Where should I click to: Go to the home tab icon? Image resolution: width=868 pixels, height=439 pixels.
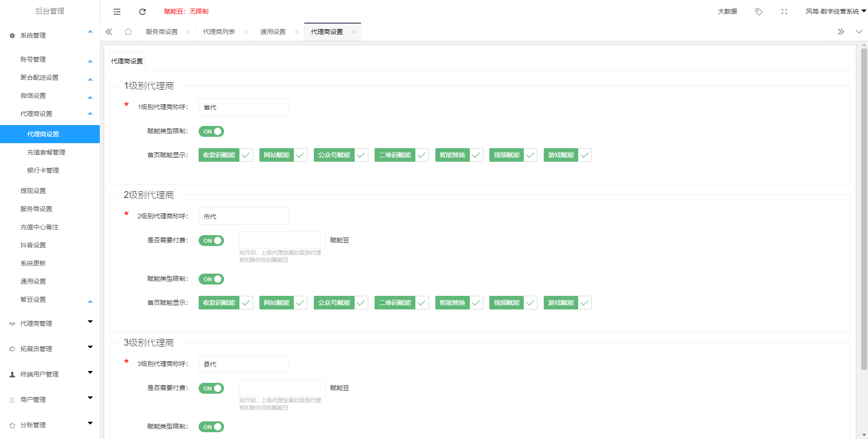tap(128, 32)
